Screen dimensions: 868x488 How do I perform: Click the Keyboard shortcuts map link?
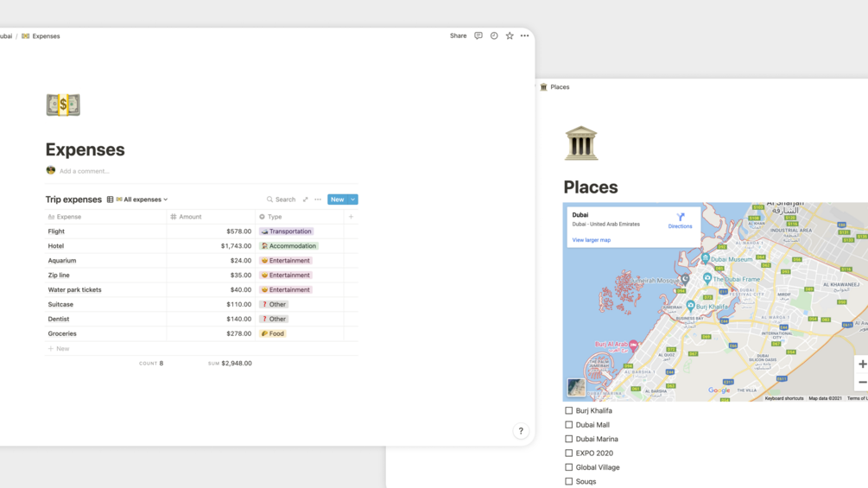click(784, 398)
